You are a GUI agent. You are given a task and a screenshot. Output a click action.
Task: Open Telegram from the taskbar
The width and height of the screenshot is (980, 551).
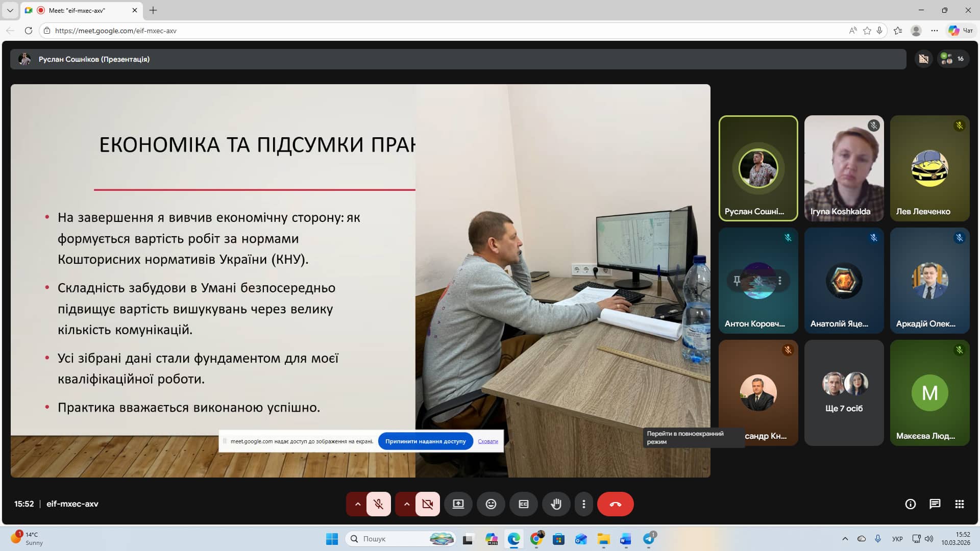pos(648,539)
